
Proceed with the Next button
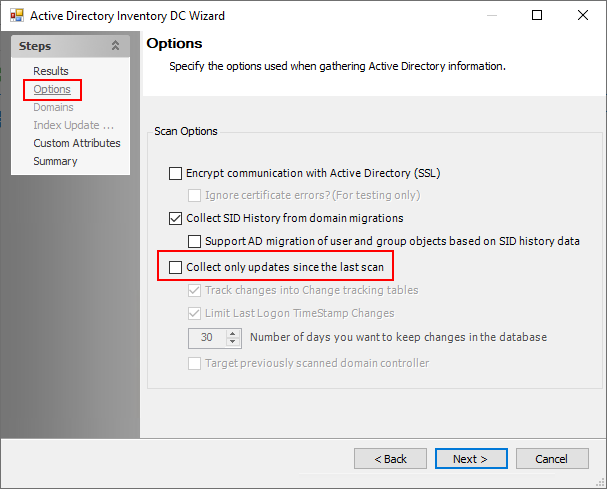click(x=470, y=459)
